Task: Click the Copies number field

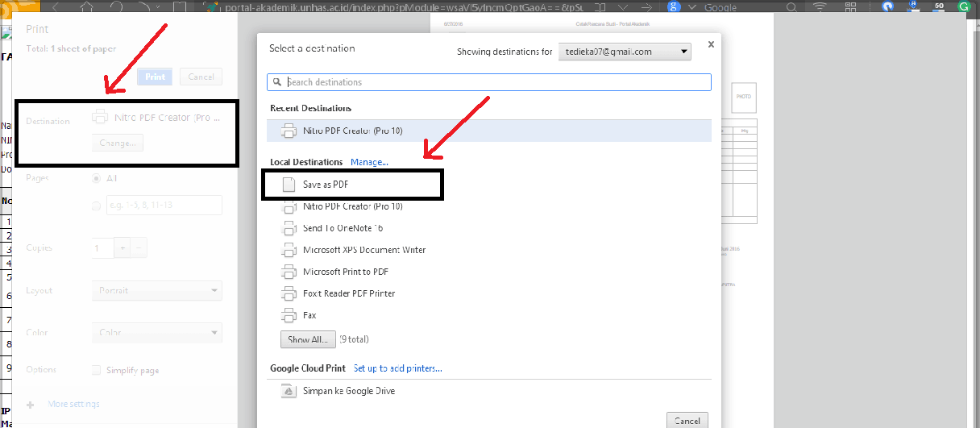Action: [103, 248]
